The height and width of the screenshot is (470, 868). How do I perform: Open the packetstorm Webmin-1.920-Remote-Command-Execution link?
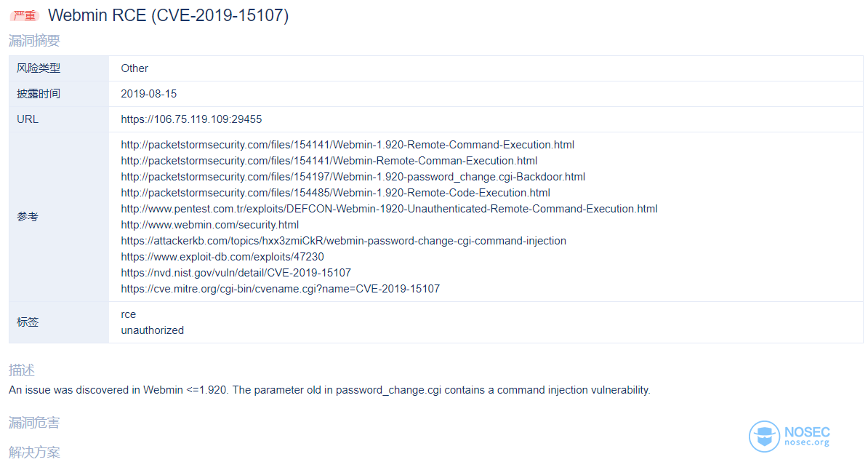(347, 145)
